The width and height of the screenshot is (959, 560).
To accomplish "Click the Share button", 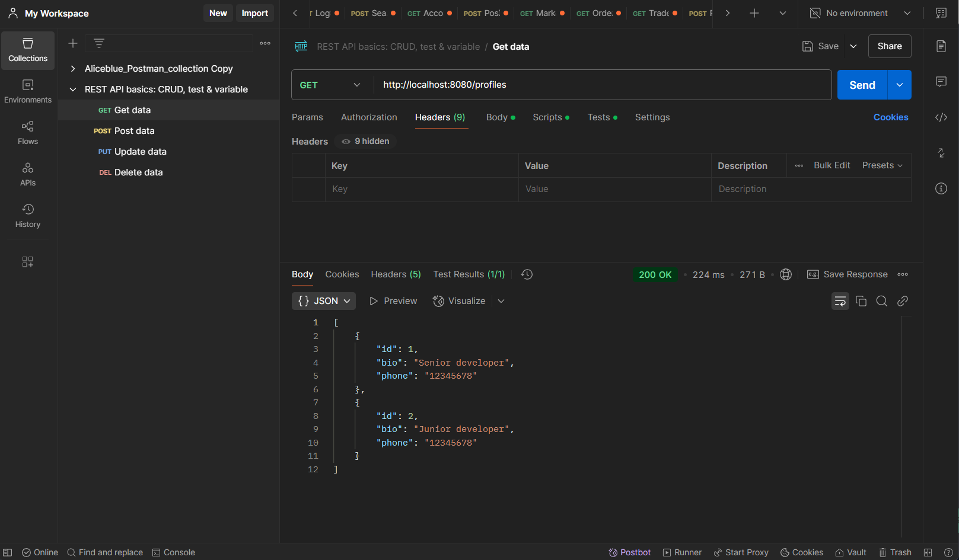I will (x=890, y=46).
